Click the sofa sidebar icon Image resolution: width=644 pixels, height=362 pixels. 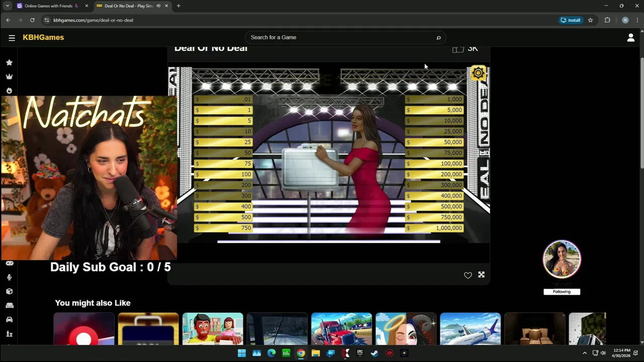(x=9, y=306)
